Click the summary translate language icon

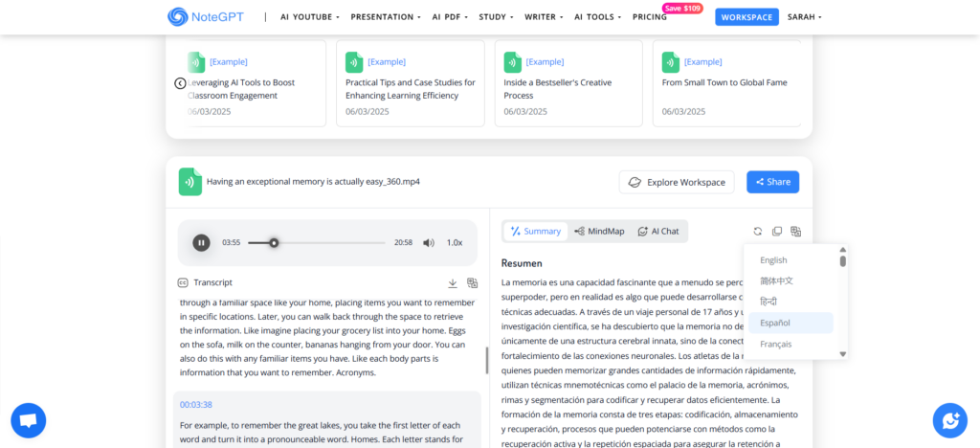[x=796, y=232]
